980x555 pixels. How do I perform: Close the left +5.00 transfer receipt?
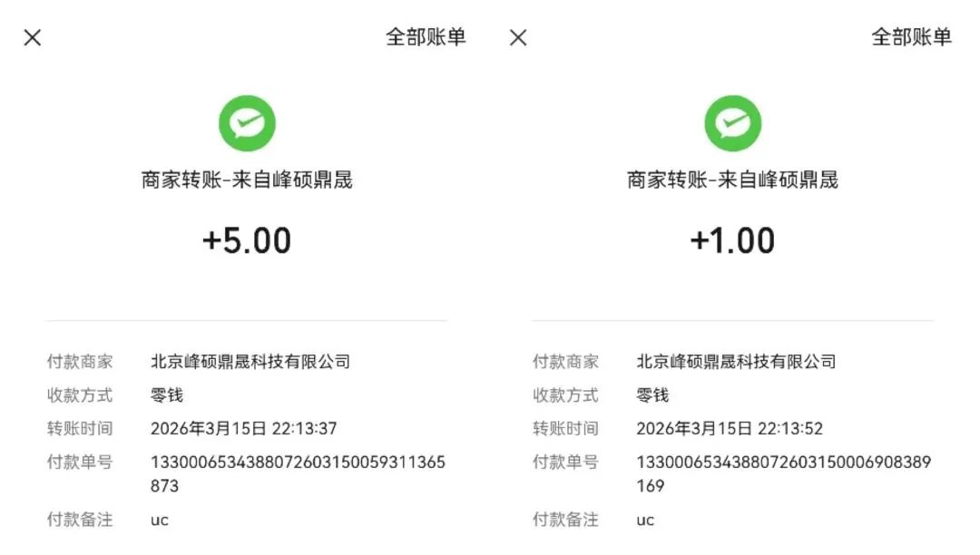(x=33, y=37)
